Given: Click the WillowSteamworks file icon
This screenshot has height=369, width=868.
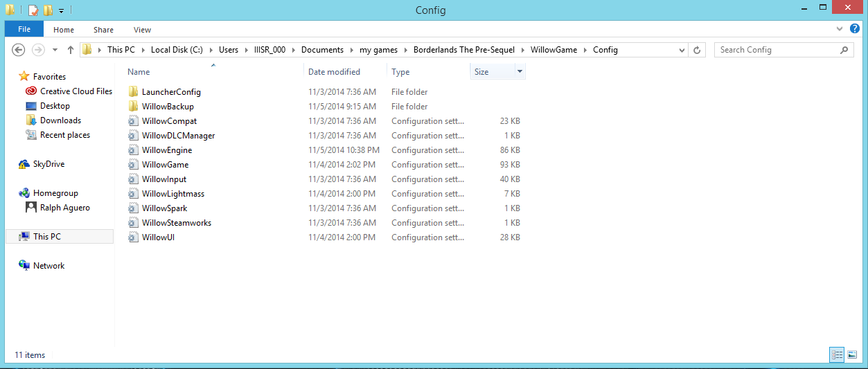Looking at the screenshot, I should [x=134, y=223].
